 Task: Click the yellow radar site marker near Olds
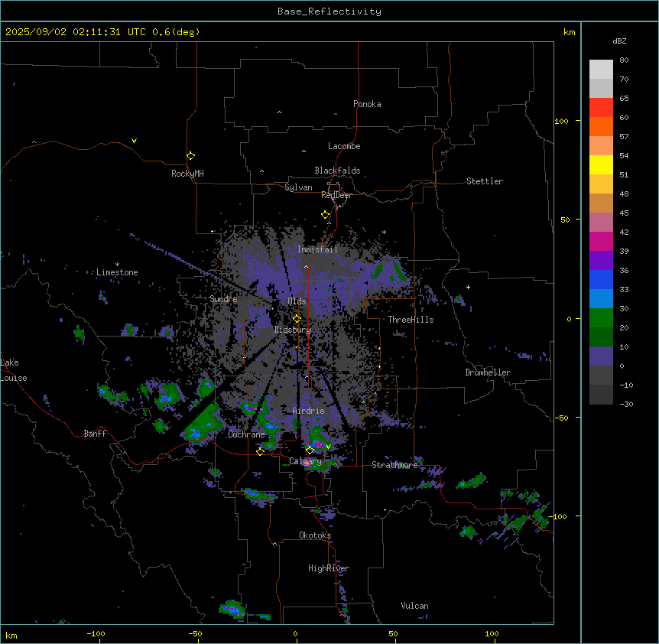(x=297, y=319)
